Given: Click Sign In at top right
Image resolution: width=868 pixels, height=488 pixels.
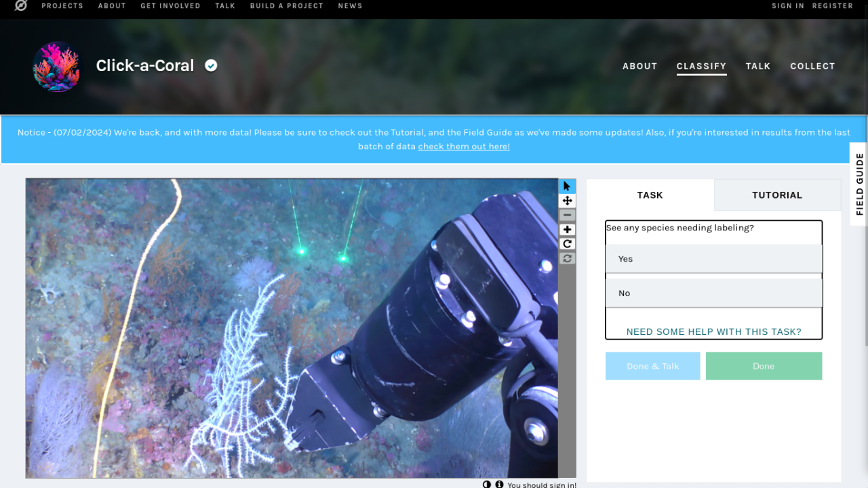Looking at the screenshot, I should [x=788, y=5].
